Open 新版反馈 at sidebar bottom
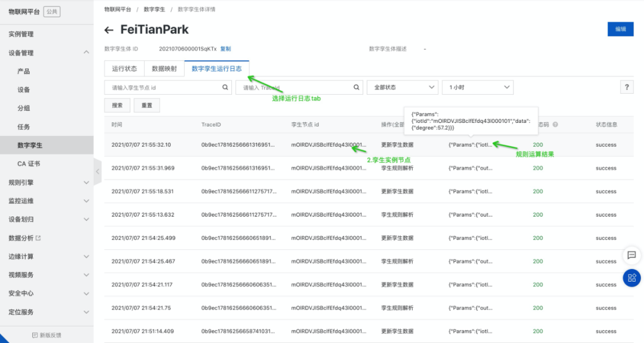 (47, 335)
